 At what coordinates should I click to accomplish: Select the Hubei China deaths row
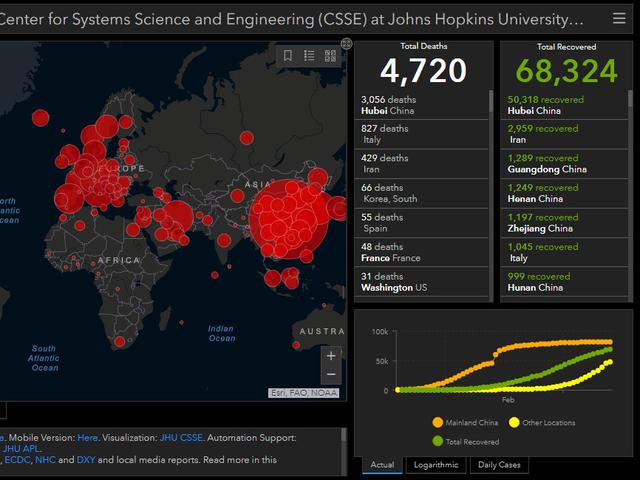(421, 105)
